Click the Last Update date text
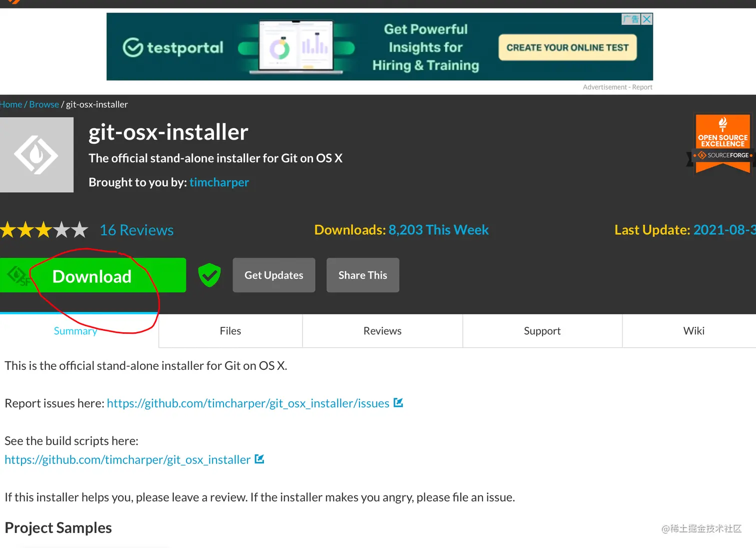The image size is (756, 548). 685,230
